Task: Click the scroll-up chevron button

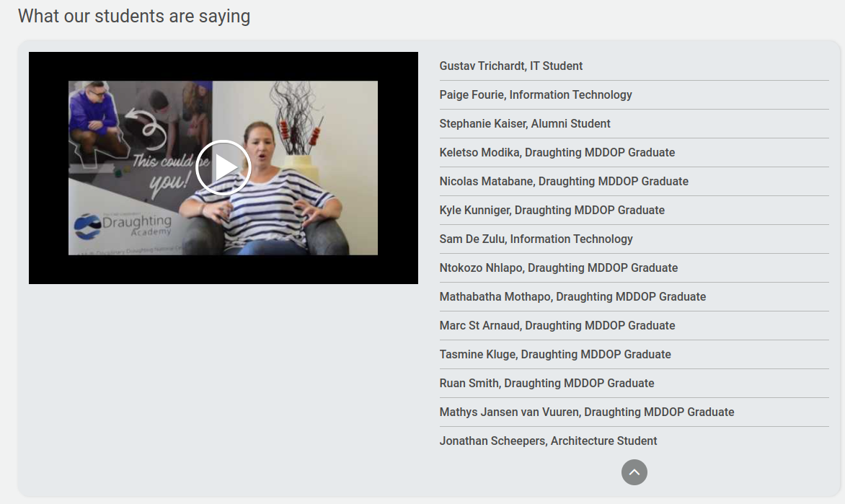Action: [634, 472]
